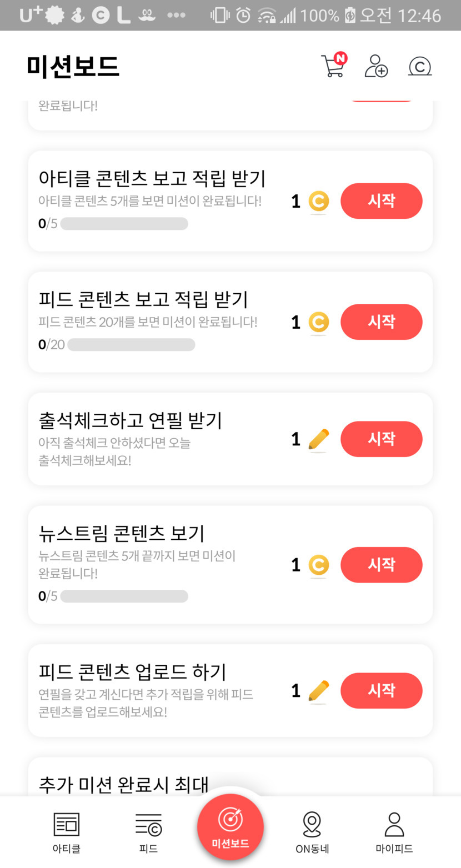Screen dimensions: 461x868
Task: Tap the 0/20 feed mission progress bar
Action: pos(131,345)
